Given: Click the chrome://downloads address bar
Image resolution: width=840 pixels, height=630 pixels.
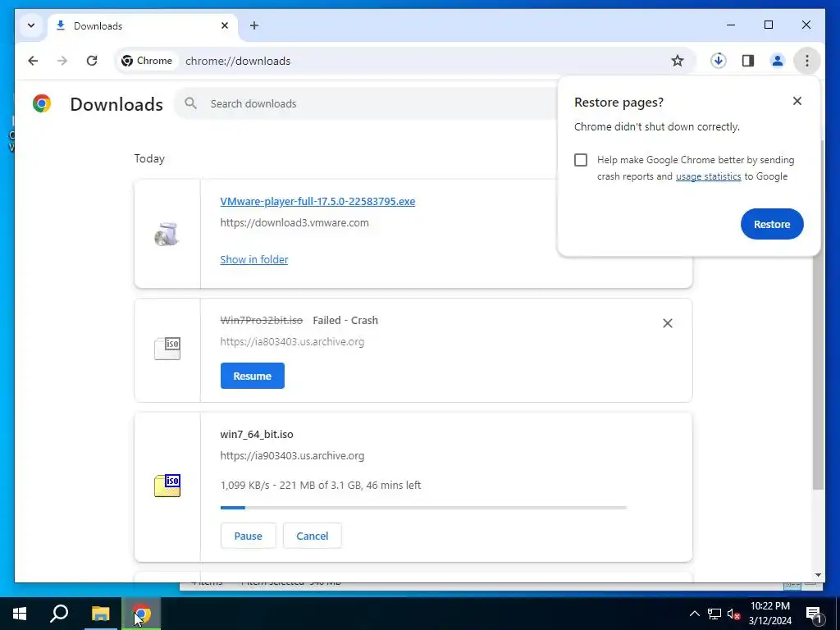Looking at the screenshot, I should (x=407, y=61).
